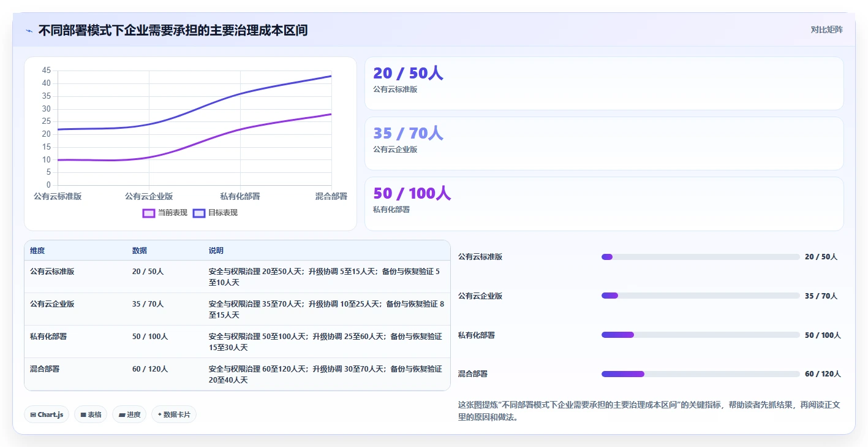Click the 公有云标准版 x-axis label on the chart
This screenshot has height=447, width=868.
tap(58, 196)
